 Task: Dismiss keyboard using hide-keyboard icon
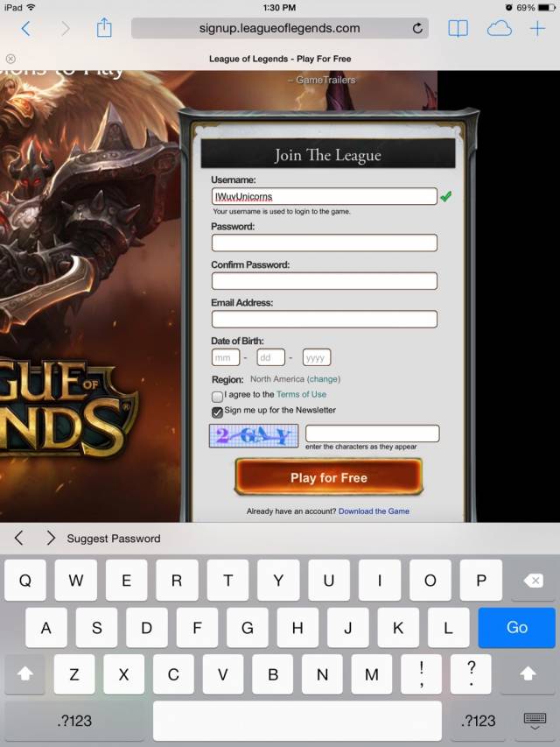click(x=535, y=722)
